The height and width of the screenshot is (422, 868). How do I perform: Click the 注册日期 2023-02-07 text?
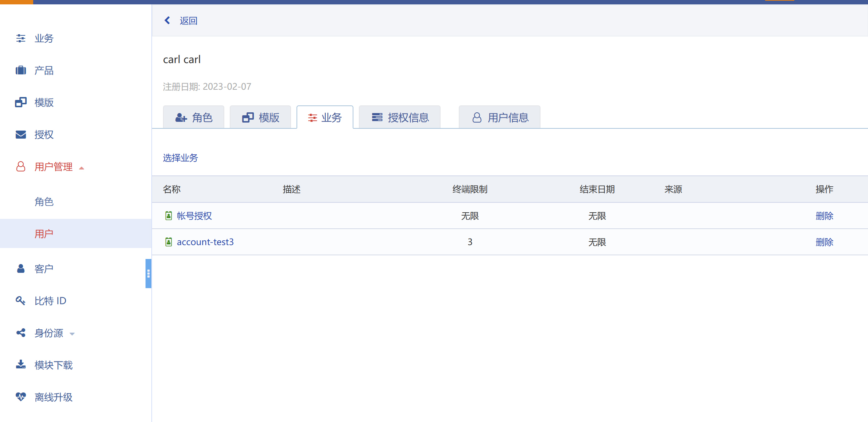(x=207, y=86)
